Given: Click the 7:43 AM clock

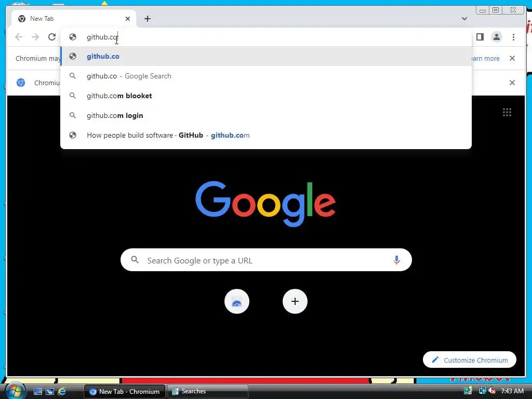Looking at the screenshot, I should (x=512, y=391).
